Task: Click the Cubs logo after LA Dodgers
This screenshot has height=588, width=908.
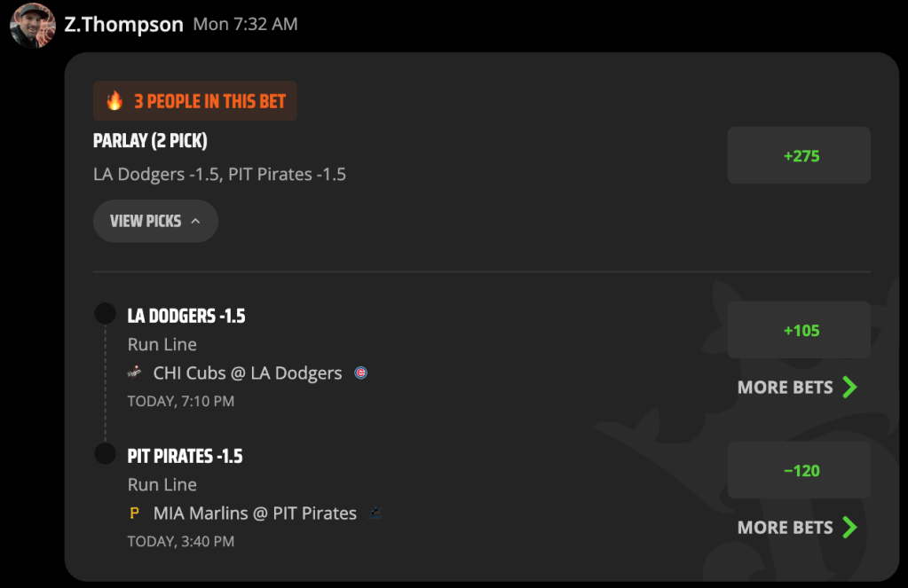Action: (x=360, y=372)
